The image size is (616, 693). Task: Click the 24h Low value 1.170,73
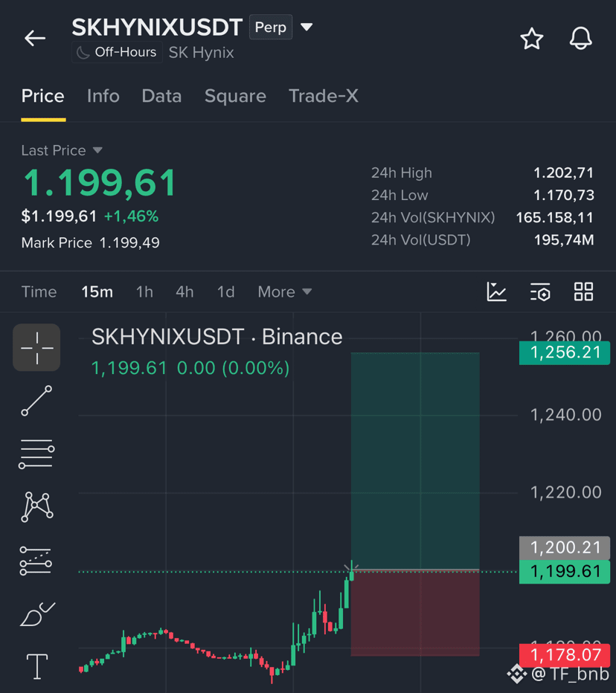(563, 196)
